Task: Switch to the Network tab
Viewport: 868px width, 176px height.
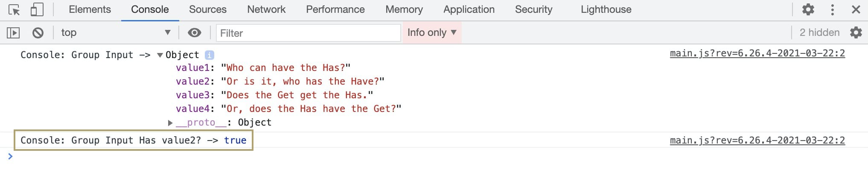Action: point(266,9)
